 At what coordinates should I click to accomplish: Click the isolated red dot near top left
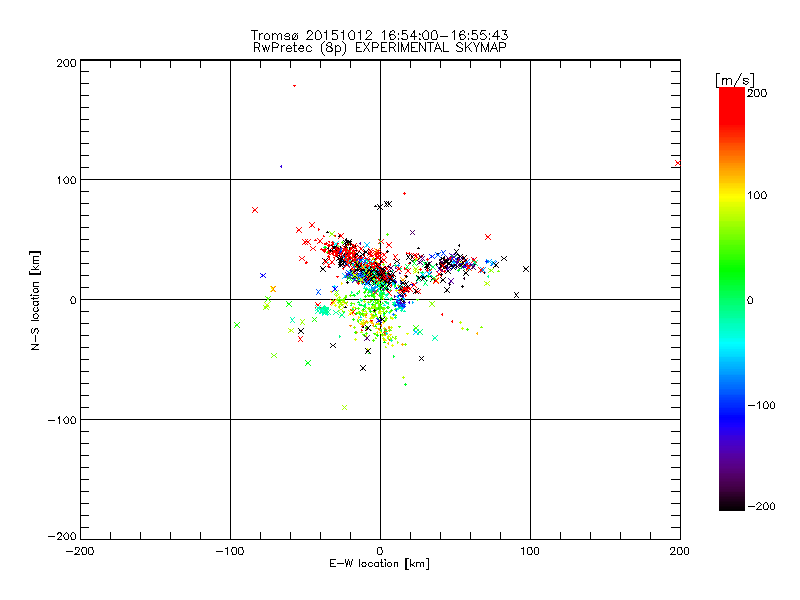tap(294, 86)
